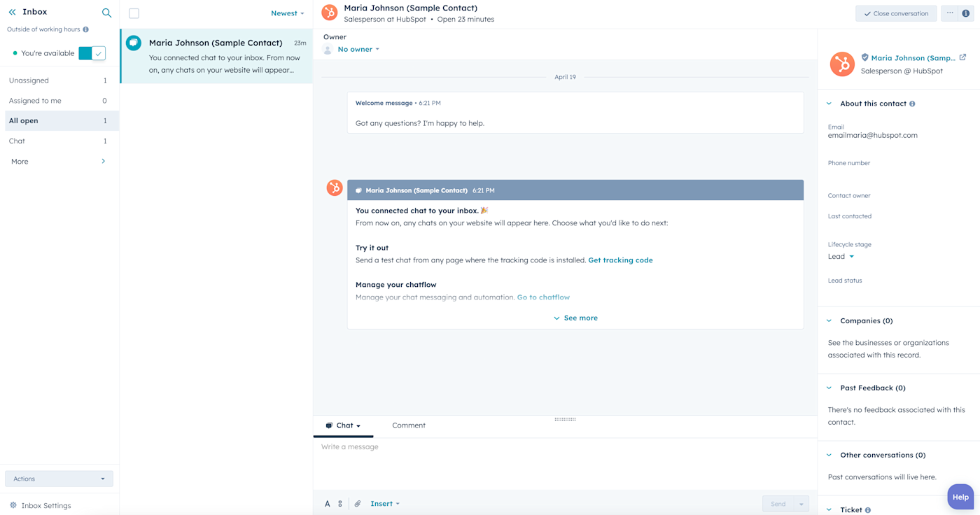
Task: Open inbox search with magnifier icon
Action: [x=106, y=13]
